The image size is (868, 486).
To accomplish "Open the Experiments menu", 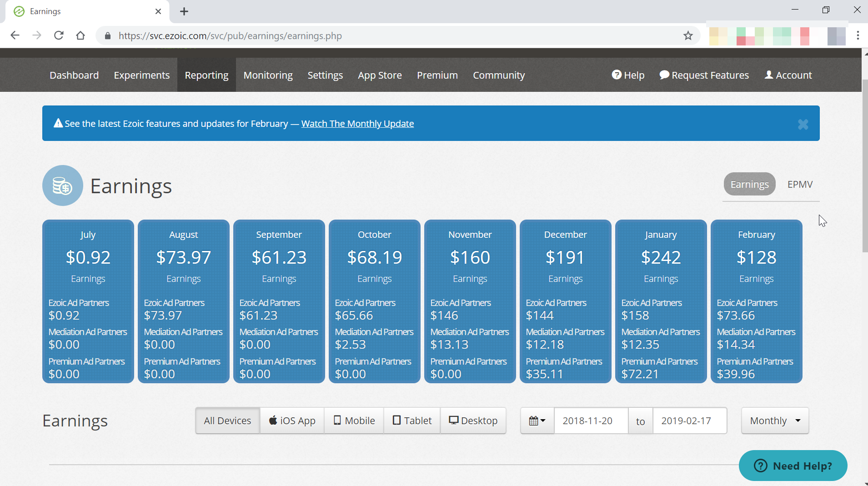I will (141, 75).
